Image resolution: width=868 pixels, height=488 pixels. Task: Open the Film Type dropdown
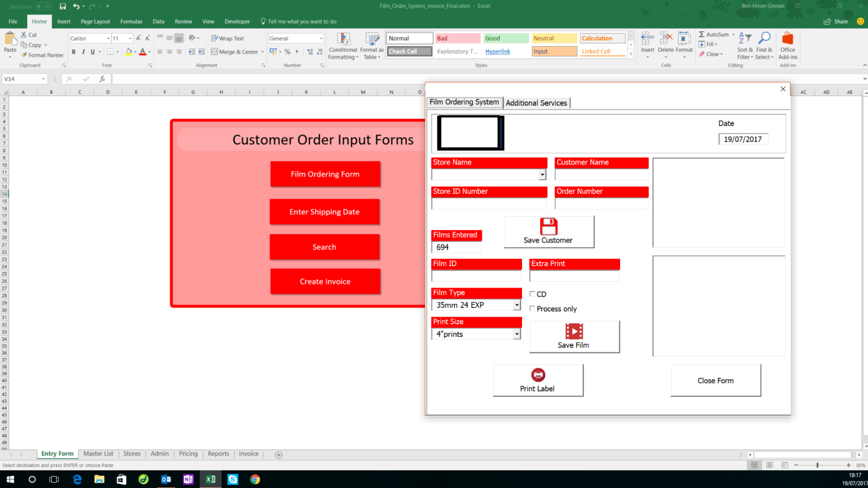[x=517, y=305]
